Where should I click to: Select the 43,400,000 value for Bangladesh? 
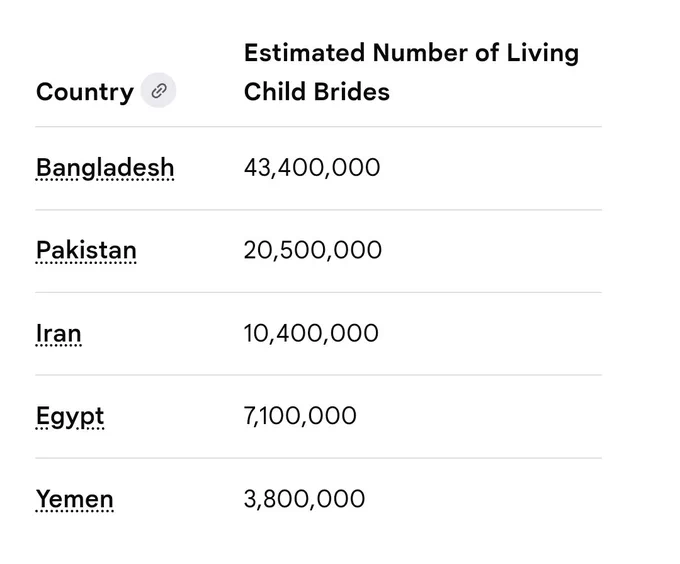(x=312, y=168)
